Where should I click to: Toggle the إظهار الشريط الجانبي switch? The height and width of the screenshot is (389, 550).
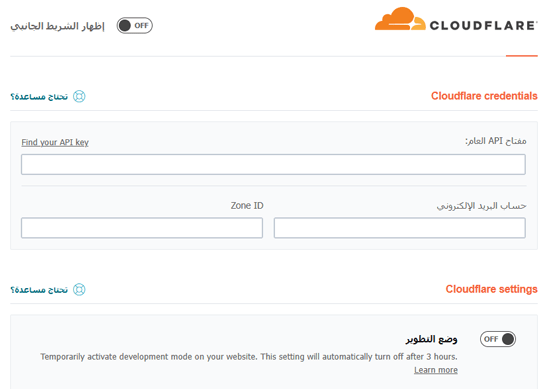point(135,26)
